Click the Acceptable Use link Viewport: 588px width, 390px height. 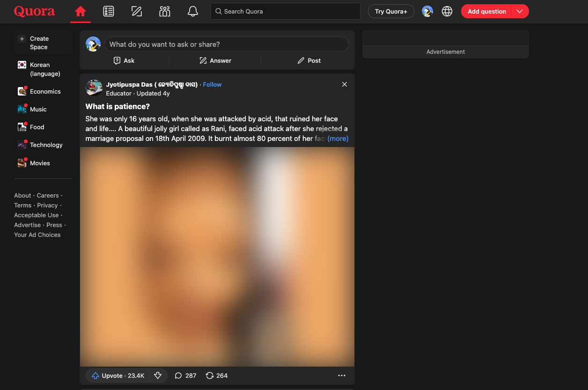pyautogui.click(x=37, y=215)
